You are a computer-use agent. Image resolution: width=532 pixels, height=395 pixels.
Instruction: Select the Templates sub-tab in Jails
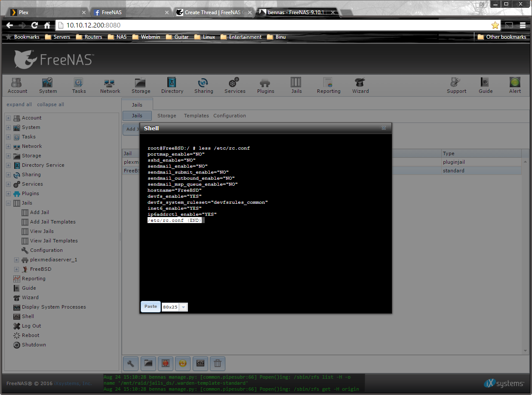click(197, 116)
